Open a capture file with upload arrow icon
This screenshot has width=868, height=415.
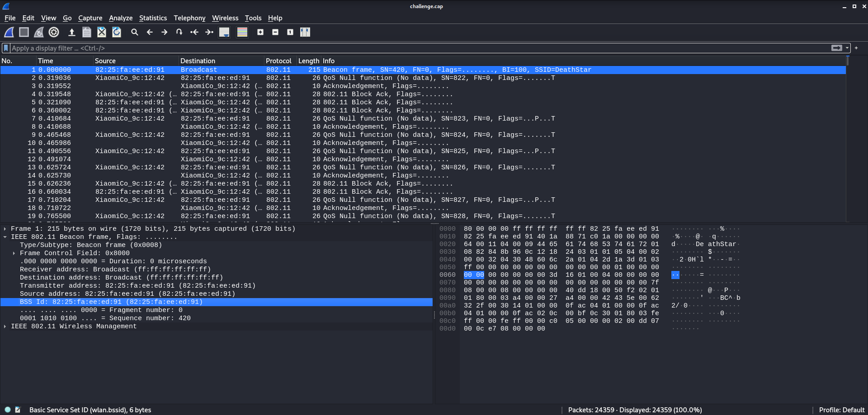pyautogui.click(x=71, y=32)
